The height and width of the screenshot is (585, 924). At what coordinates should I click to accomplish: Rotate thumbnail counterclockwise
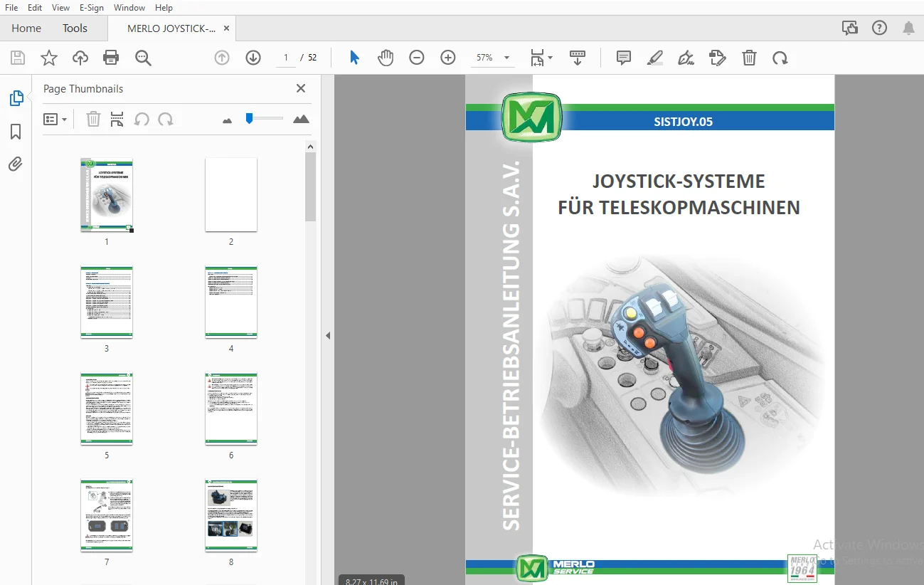tap(142, 119)
